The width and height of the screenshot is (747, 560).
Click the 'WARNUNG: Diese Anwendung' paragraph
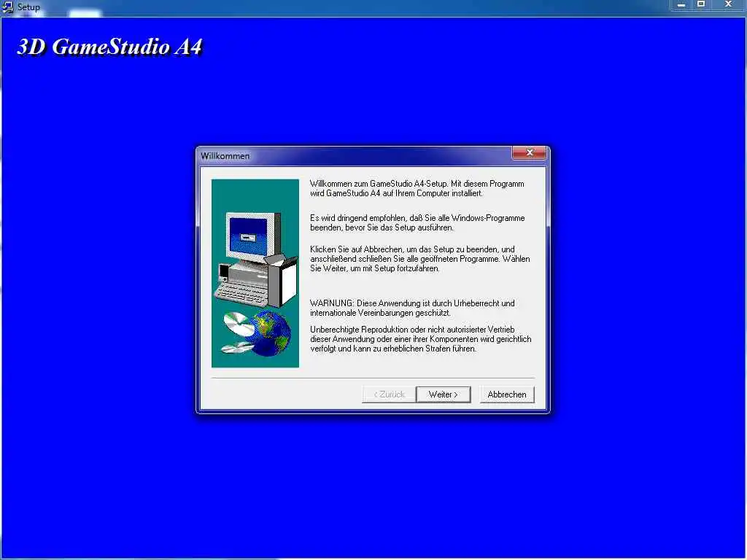coord(412,308)
